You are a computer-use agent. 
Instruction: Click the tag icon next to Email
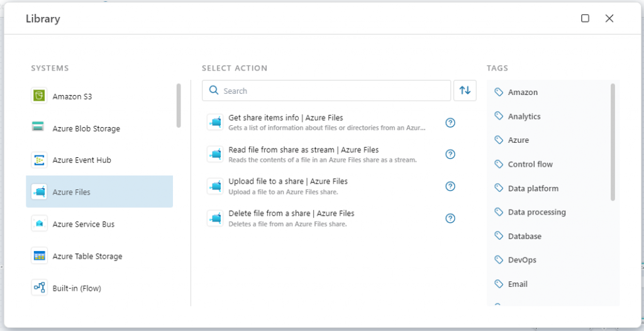[499, 284]
